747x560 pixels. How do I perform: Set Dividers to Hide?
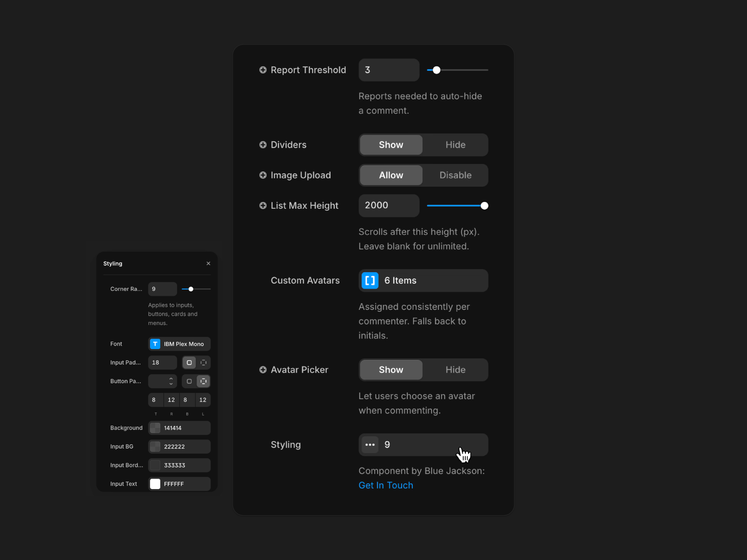point(455,145)
